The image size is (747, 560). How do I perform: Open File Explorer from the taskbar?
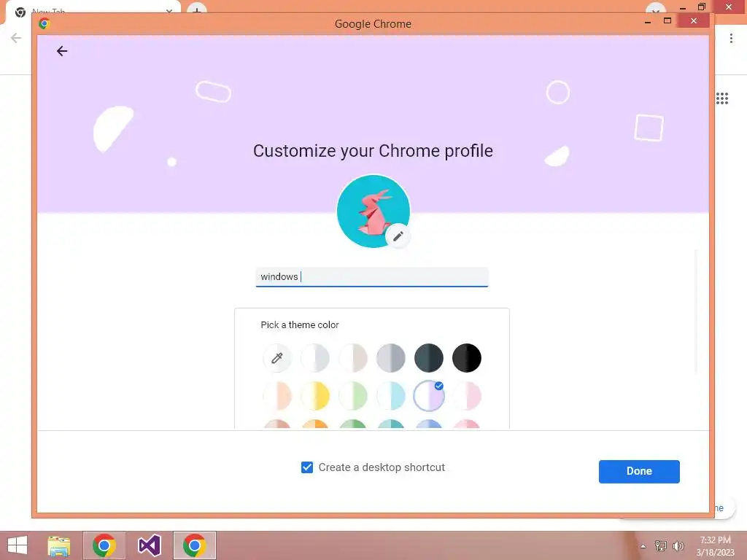tap(59, 545)
